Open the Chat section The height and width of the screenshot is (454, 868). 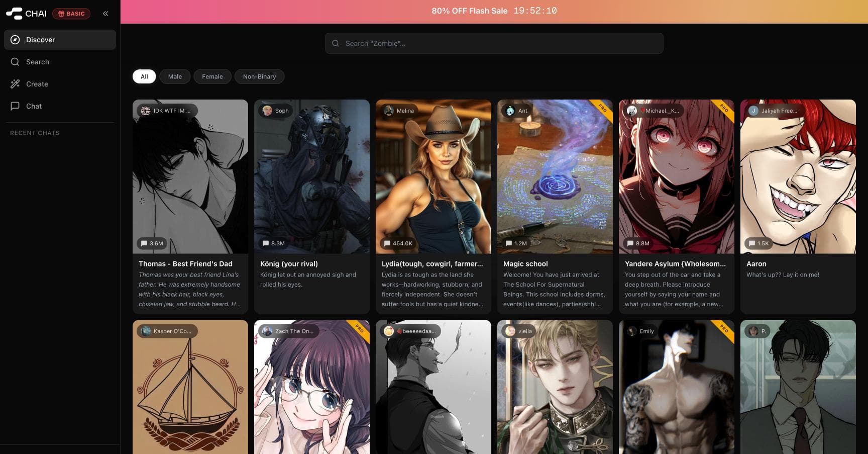(60, 106)
